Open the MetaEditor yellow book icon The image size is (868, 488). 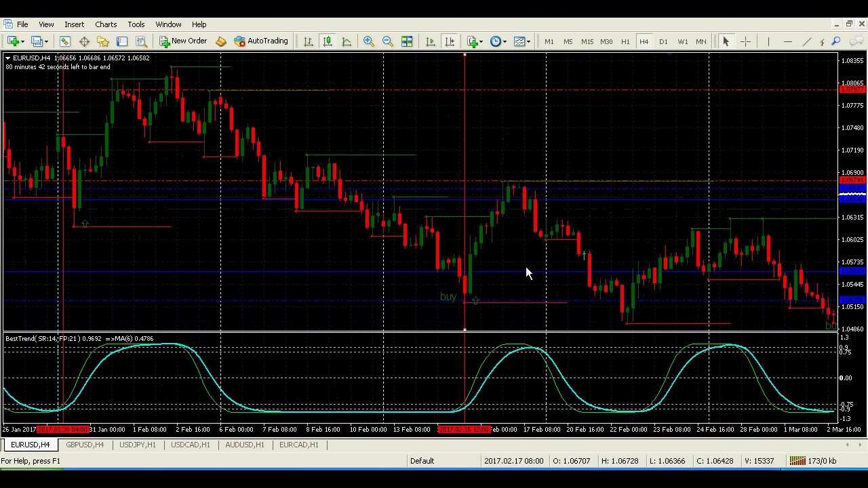221,41
